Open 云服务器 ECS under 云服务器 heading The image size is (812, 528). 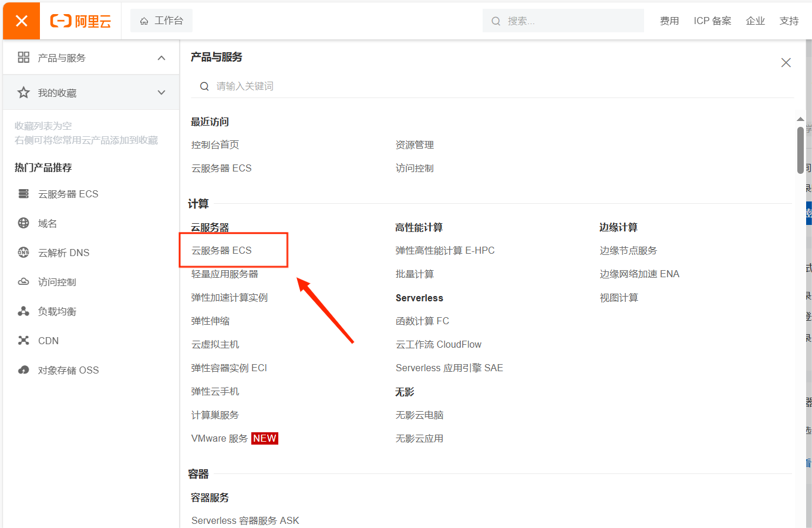(x=221, y=250)
